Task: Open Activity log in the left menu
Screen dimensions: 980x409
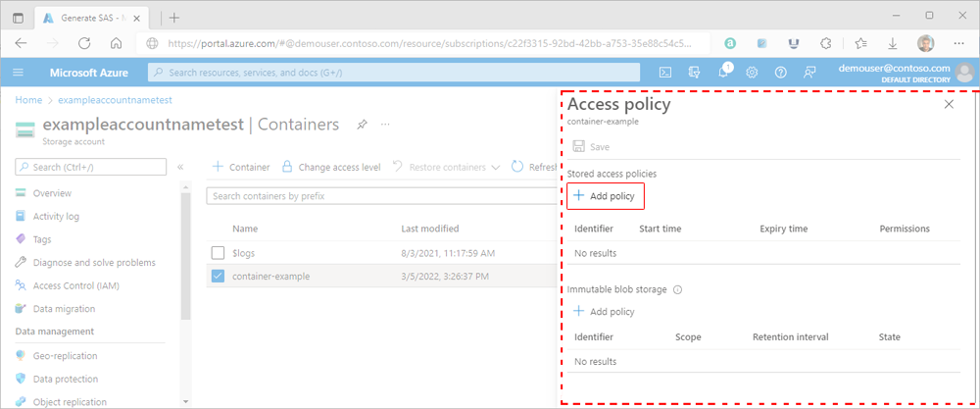Action: (x=56, y=217)
